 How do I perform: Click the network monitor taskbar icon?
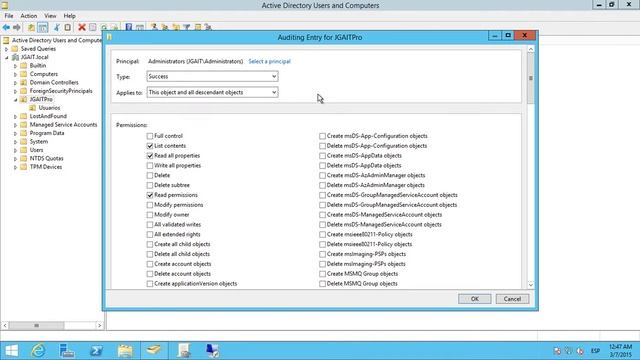click(213, 351)
